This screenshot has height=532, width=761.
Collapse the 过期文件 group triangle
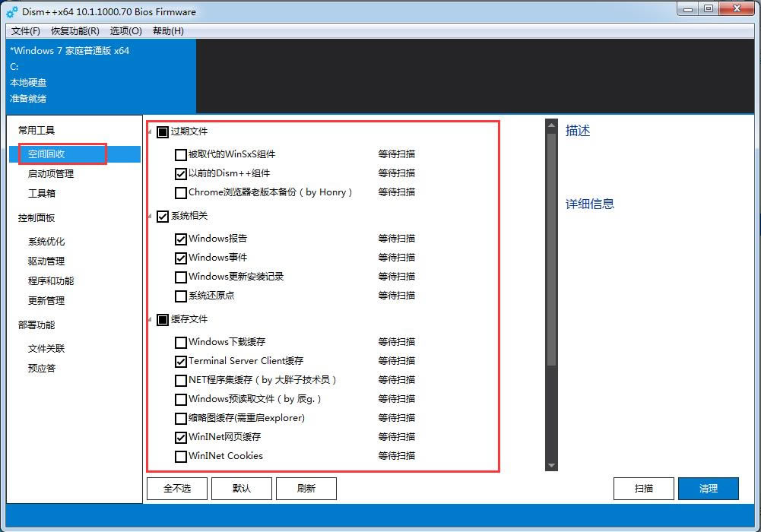[150, 131]
